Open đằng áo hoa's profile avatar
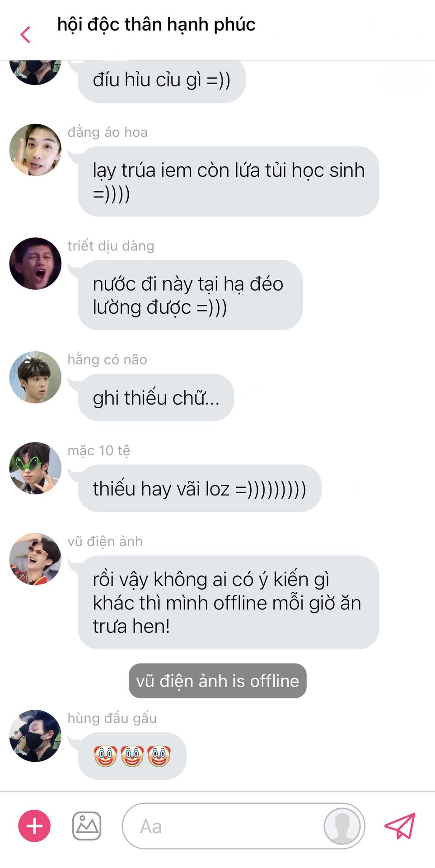The height and width of the screenshot is (868, 435). click(x=35, y=150)
